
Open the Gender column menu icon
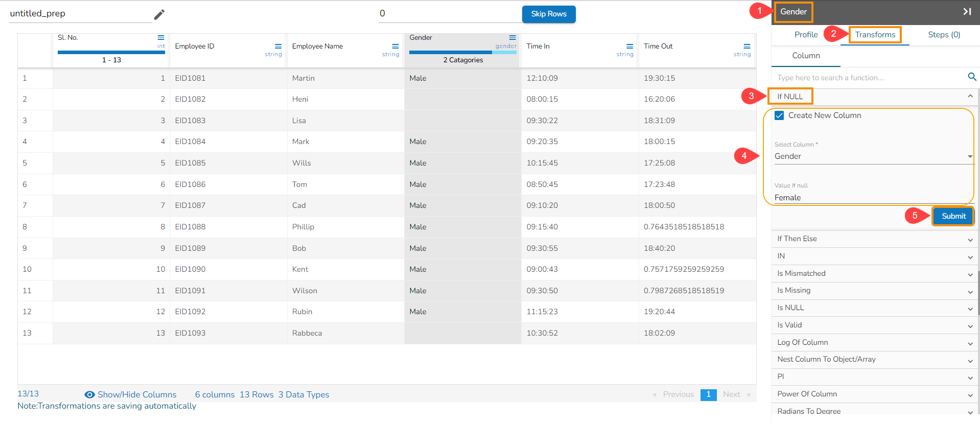[512, 38]
